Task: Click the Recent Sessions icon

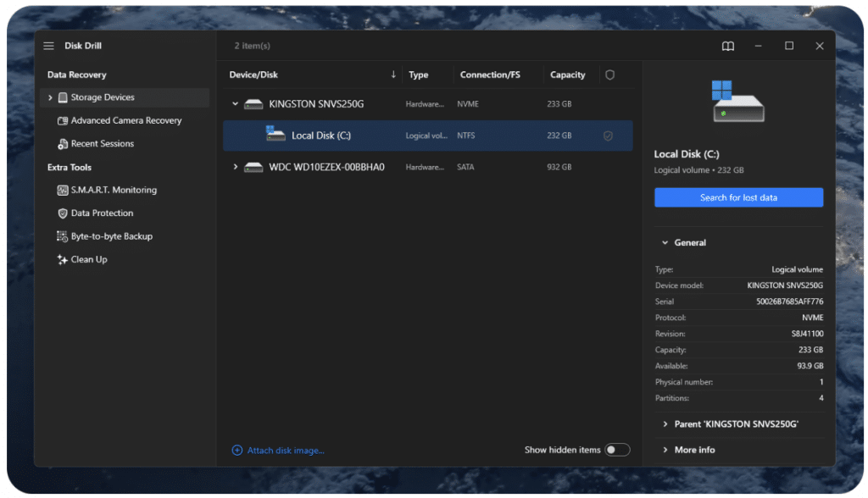Action: [63, 144]
